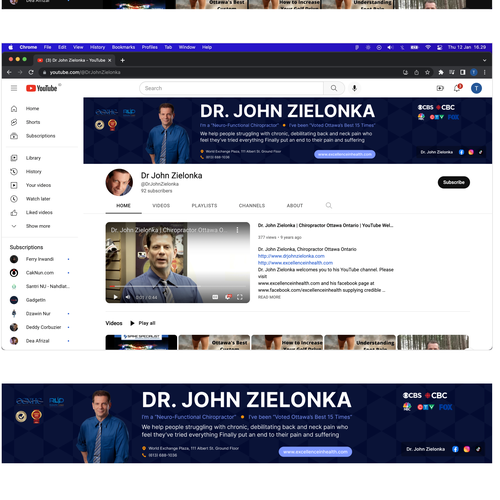Open the Bookmarks menu in menu bar
The width and height of the screenshot is (500, 500).
(x=123, y=47)
